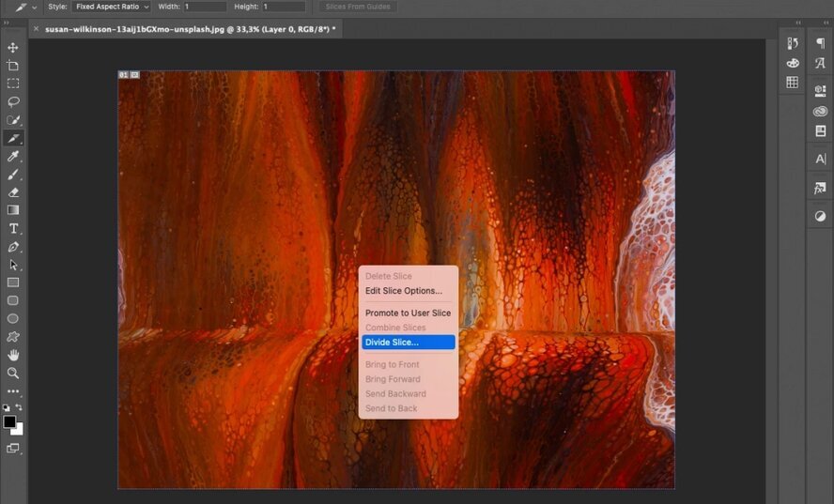Open the Style Fixed Aspect Ratio dropdown

tap(111, 7)
